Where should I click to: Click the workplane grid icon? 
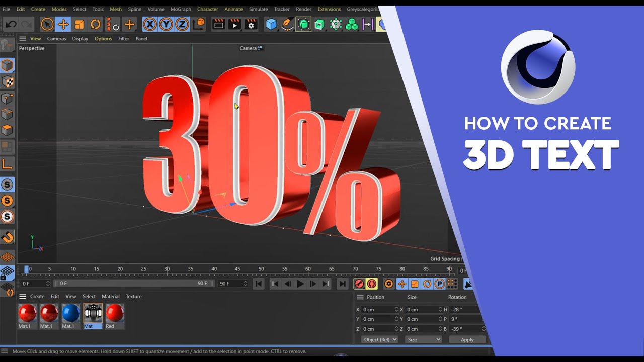(7, 257)
